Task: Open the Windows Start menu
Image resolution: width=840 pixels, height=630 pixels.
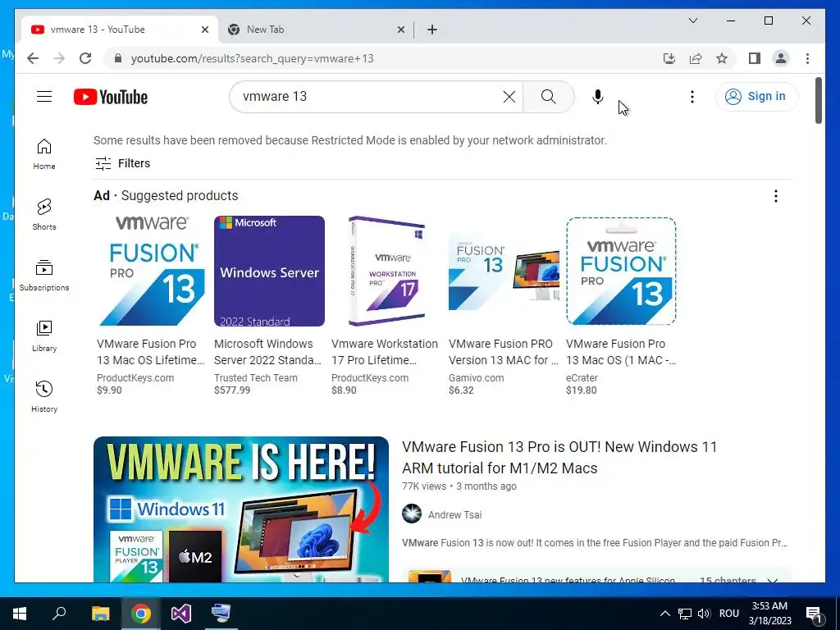Action: (20, 614)
